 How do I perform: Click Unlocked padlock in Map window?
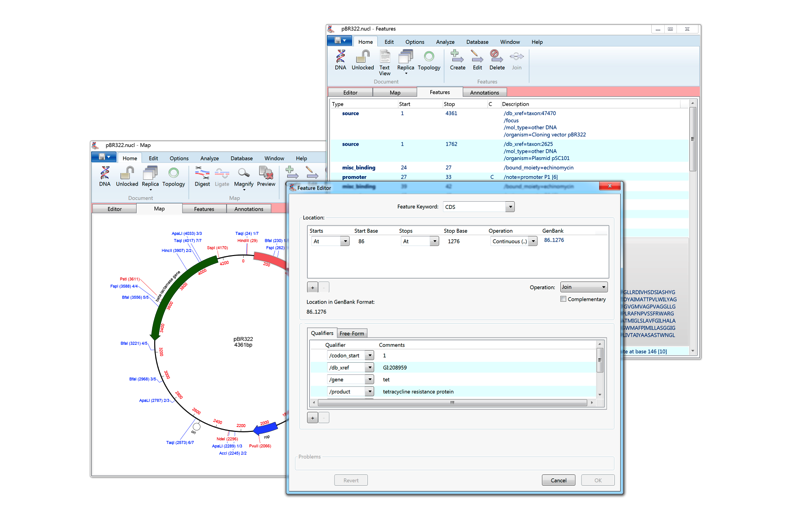point(127,176)
